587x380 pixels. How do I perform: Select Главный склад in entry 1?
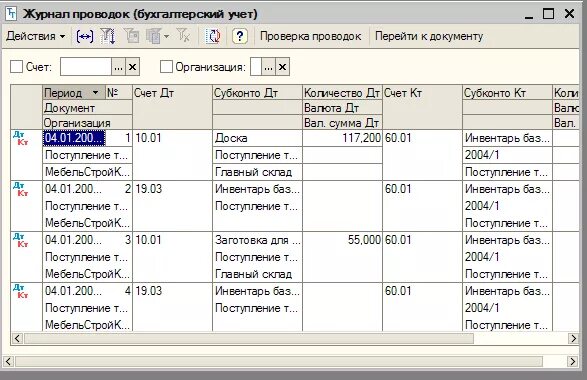[257, 172]
